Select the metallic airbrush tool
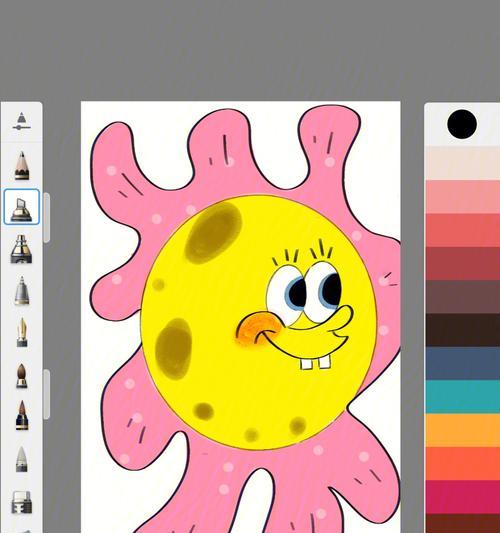The width and height of the screenshot is (500, 533). tap(21, 249)
